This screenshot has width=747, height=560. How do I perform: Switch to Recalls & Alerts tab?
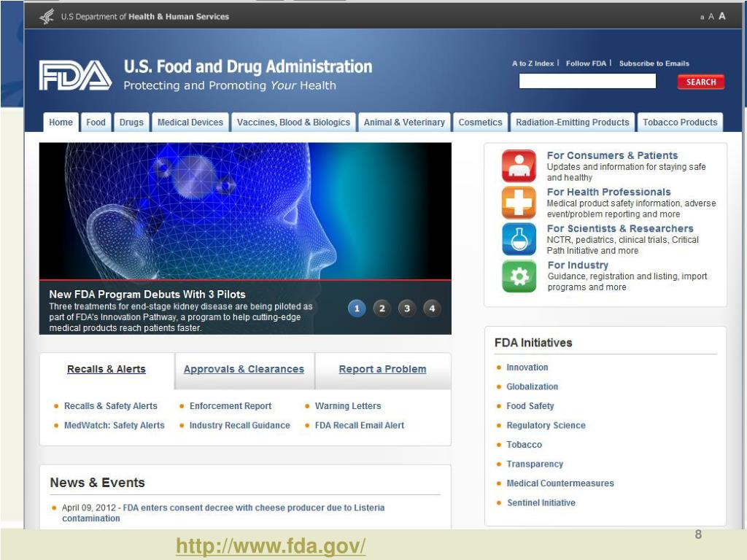107,369
